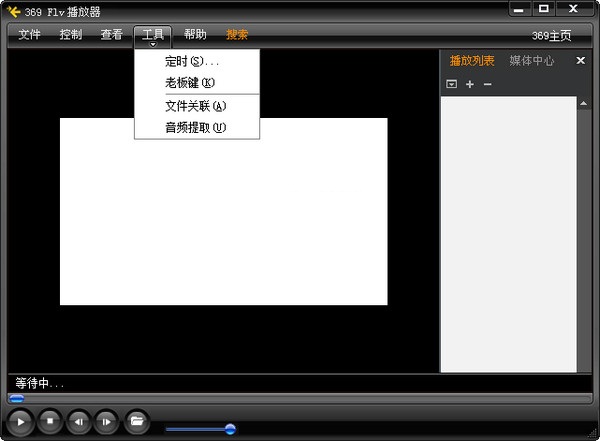
Task: Click the step forward frame button
Action: pos(106,422)
